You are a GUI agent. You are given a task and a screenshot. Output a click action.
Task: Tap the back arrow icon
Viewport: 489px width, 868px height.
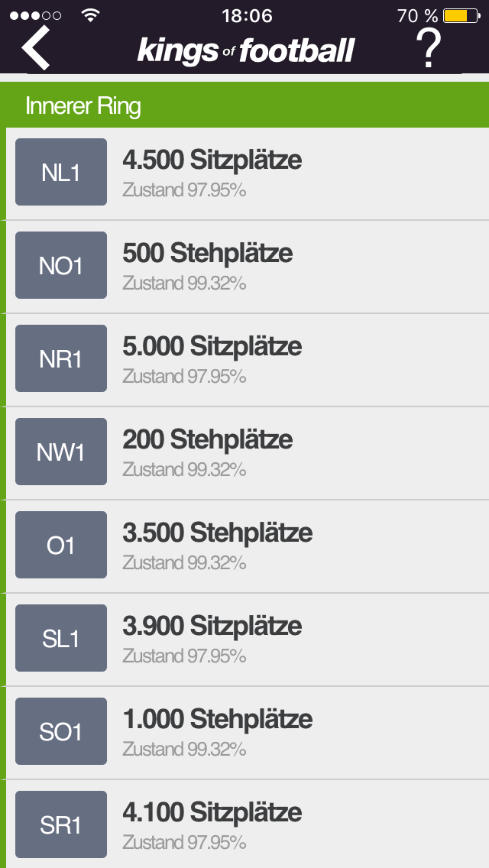click(x=36, y=47)
